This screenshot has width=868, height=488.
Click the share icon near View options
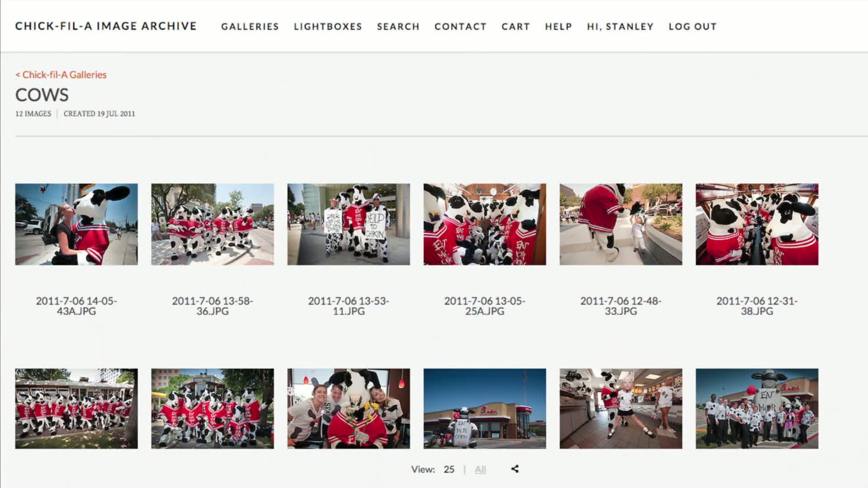click(x=515, y=469)
